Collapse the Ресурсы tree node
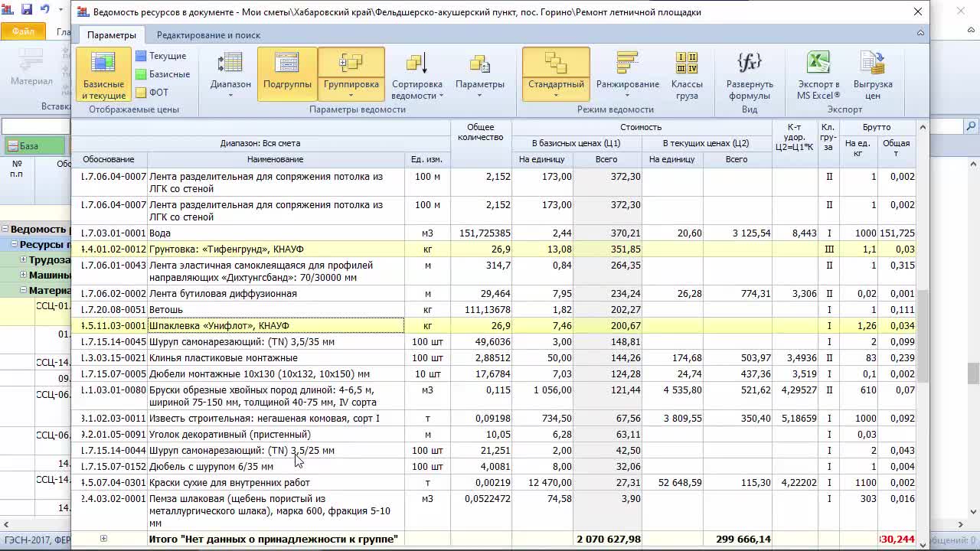The image size is (980, 551). pos(14,245)
